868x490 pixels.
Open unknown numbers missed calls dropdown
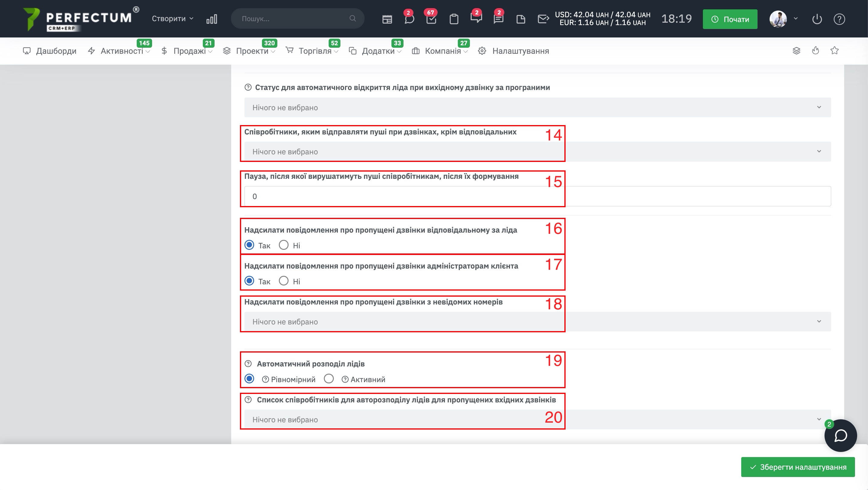click(x=538, y=322)
